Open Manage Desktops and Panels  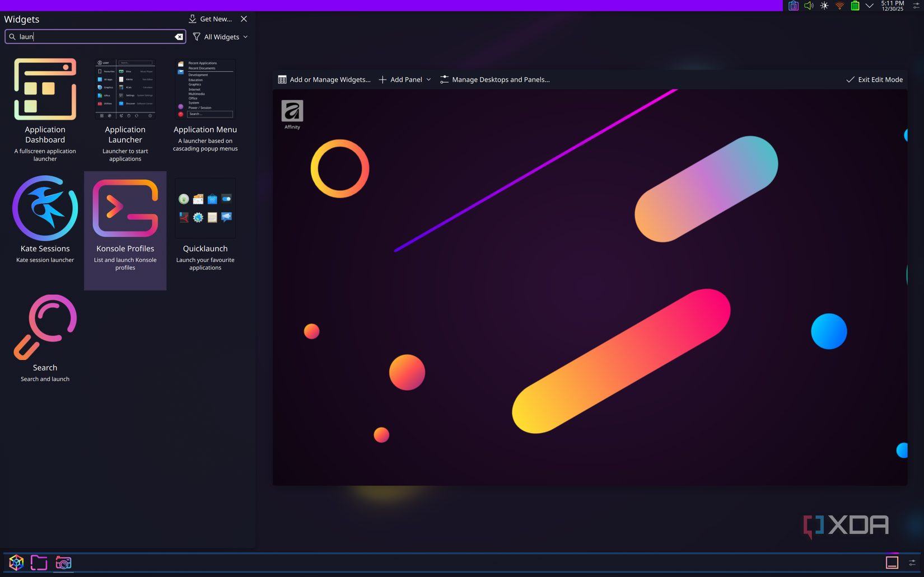[495, 79]
